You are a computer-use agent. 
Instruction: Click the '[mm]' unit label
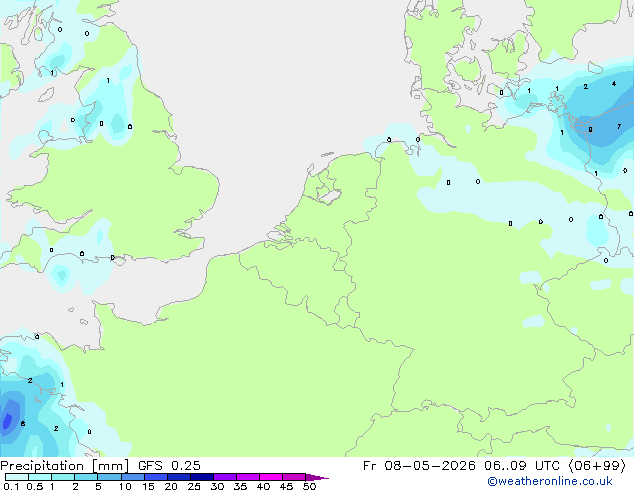point(110,466)
